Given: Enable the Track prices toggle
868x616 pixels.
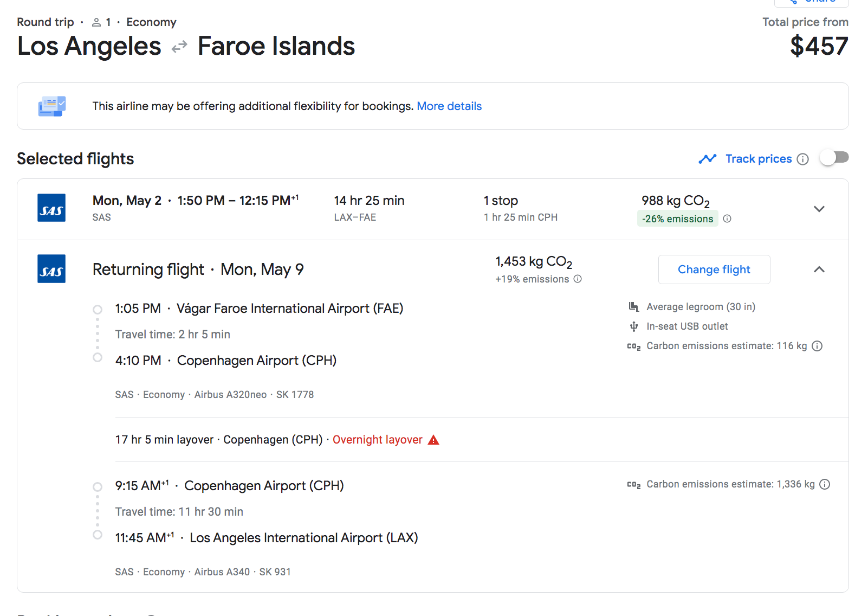Looking at the screenshot, I should [x=834, y=158].
